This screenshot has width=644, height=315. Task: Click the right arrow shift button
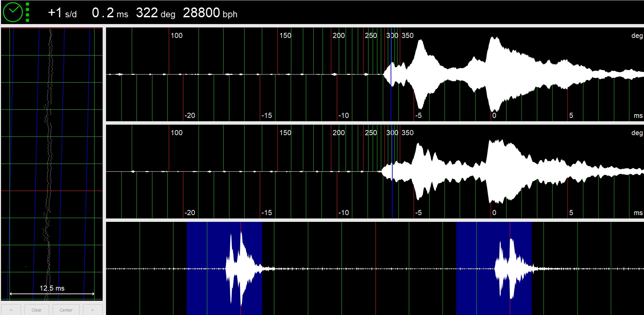tap(92, 310)
